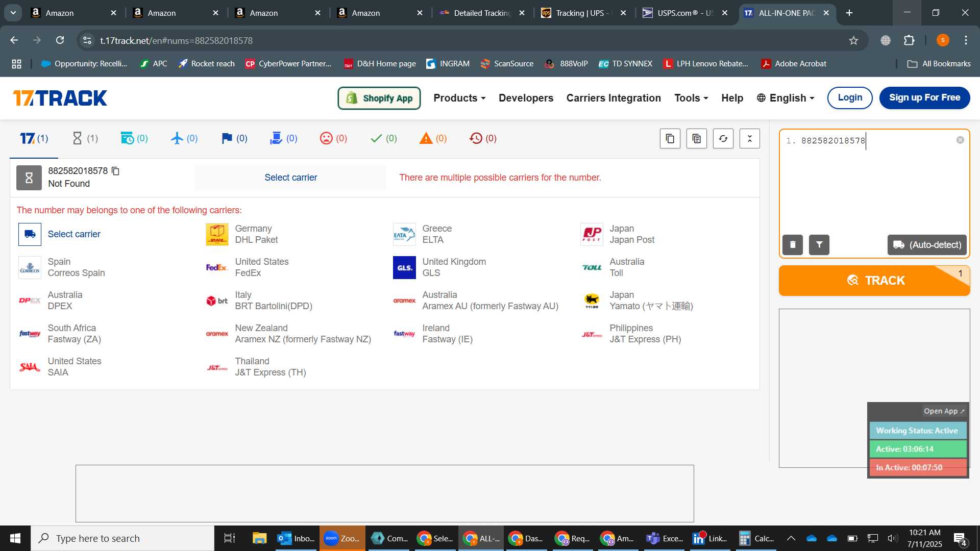Open the Auto-detect carrier selector
The width and height of the screenshot is (980, 551).
pos(927,245)
